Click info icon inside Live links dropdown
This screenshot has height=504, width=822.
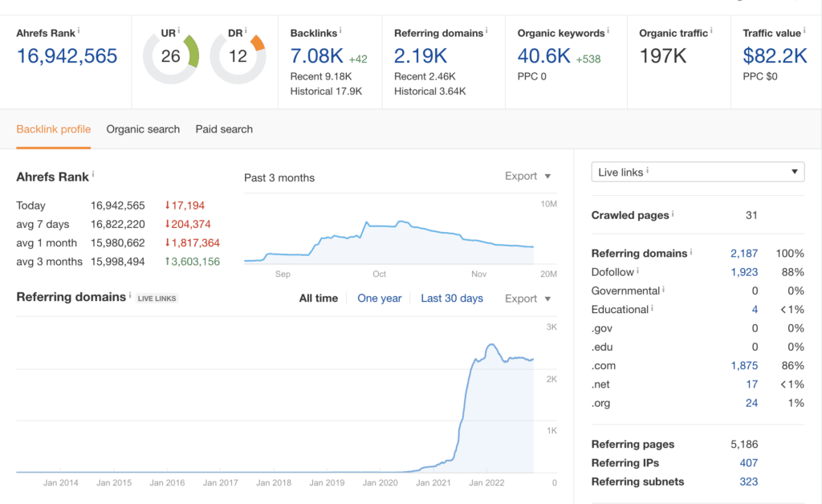click(x=648, y=170)
